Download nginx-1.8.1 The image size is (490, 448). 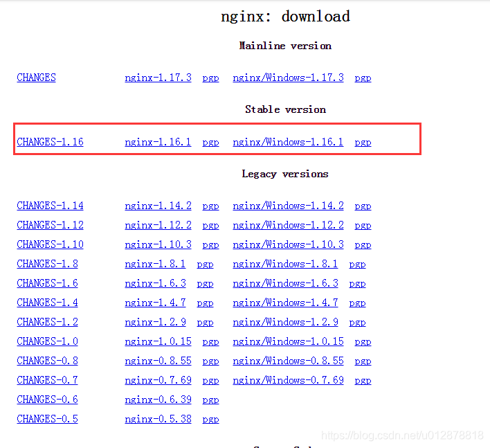155,264
